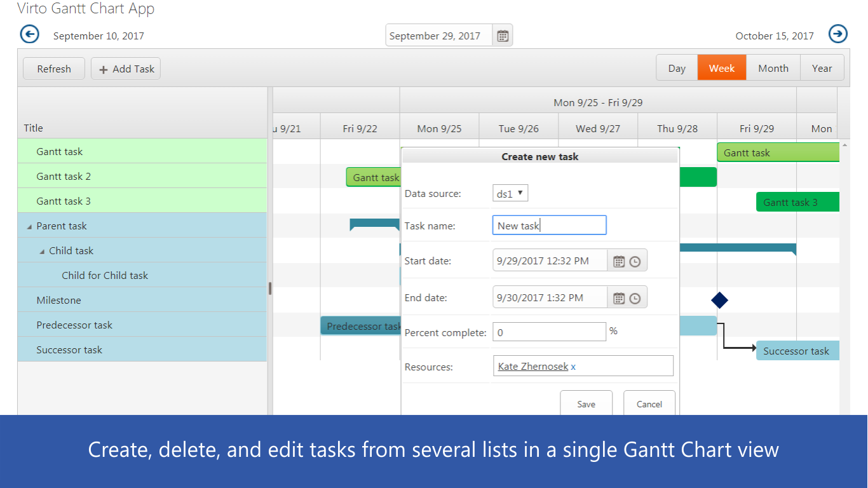Open End date time clock icon
Screen dimensions: 868x488
tap(635, 298)
